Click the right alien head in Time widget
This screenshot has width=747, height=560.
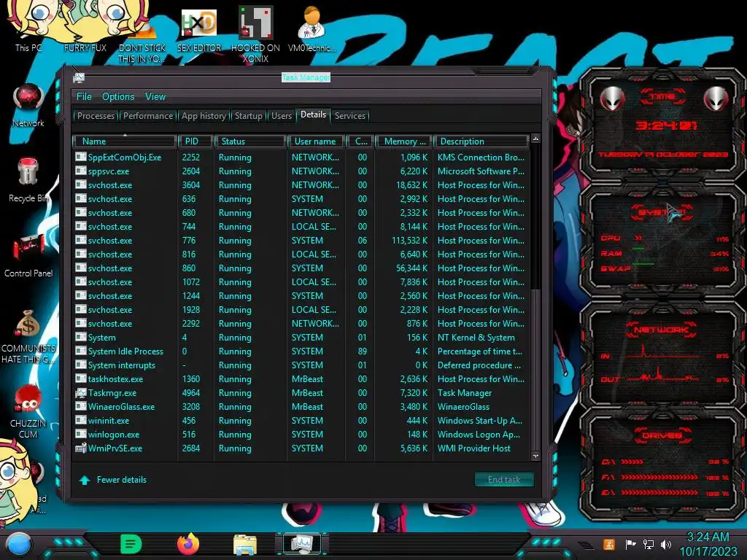[716, 98]
